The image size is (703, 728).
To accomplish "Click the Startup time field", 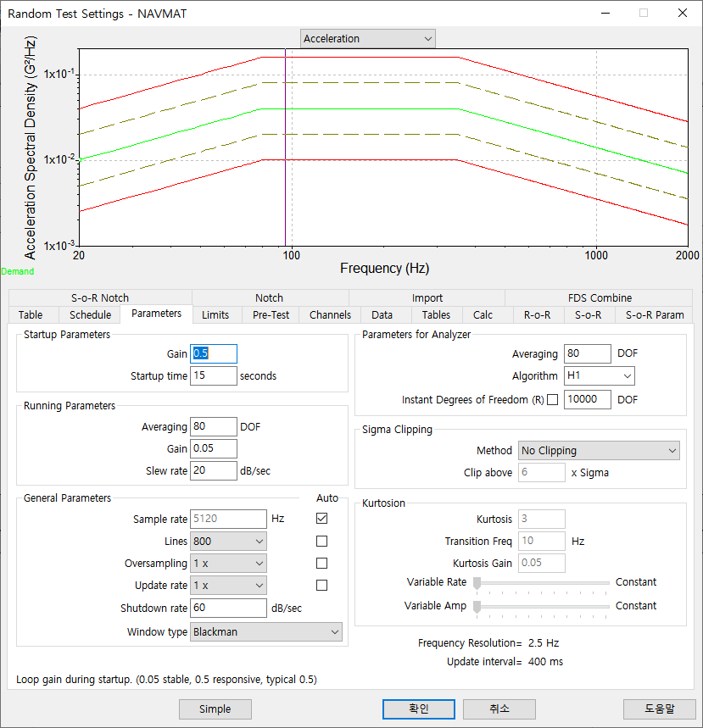I will pyautogui.click(x=213, y=375).
